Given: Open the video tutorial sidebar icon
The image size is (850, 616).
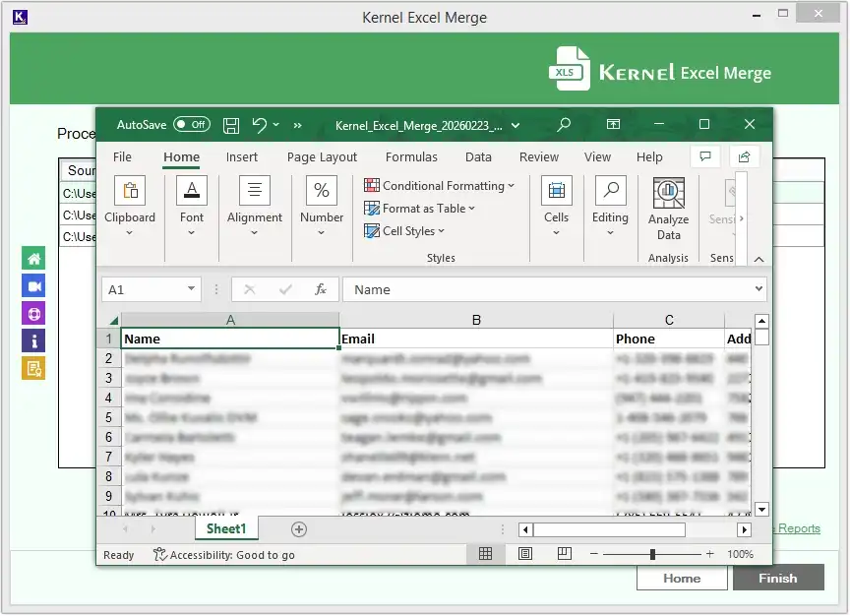Looking at the screenshot, I should tap(33, 285).
